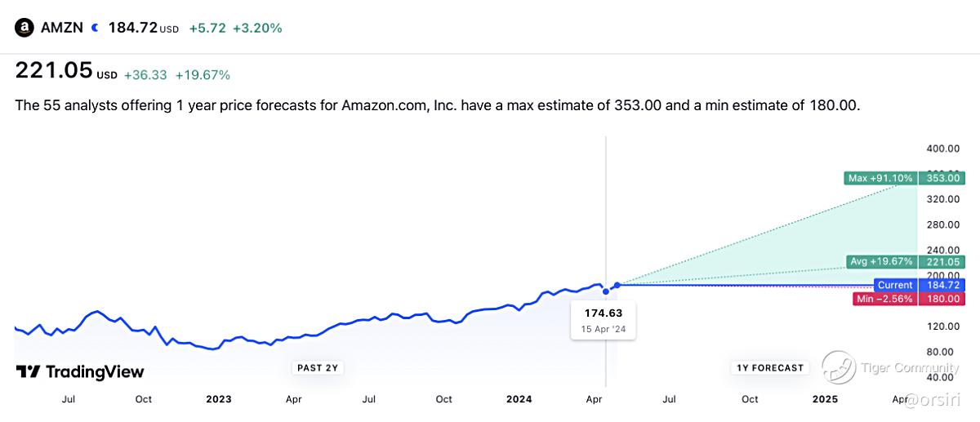Click the blue Current price tag
This screenshot has width=980, height=422.
click(x=895, y=285)
